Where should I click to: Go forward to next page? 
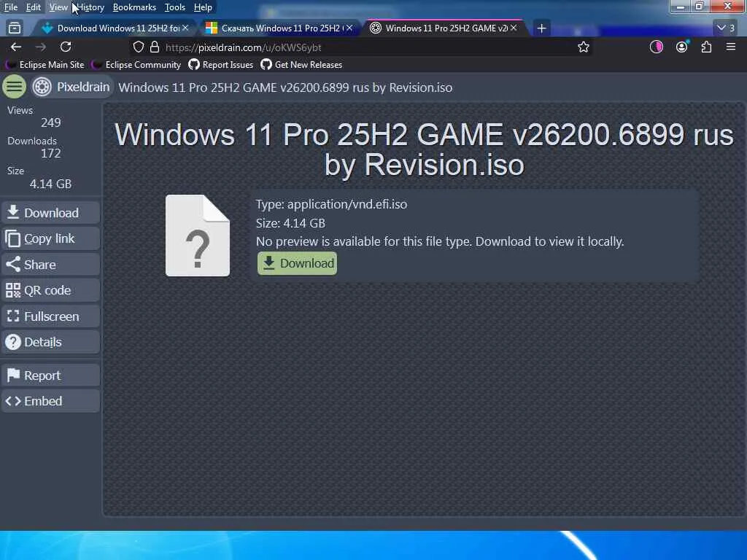tap(41, 47)
